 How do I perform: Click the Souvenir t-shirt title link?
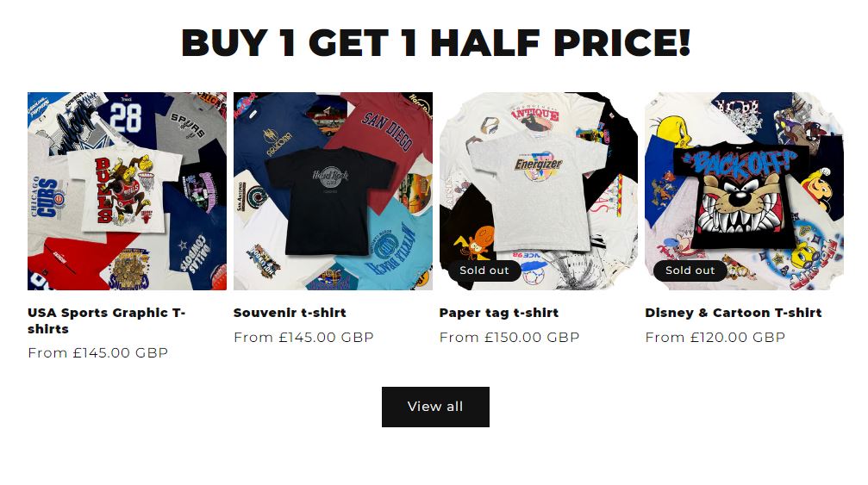pyautogui.click(x=290, y=313)
